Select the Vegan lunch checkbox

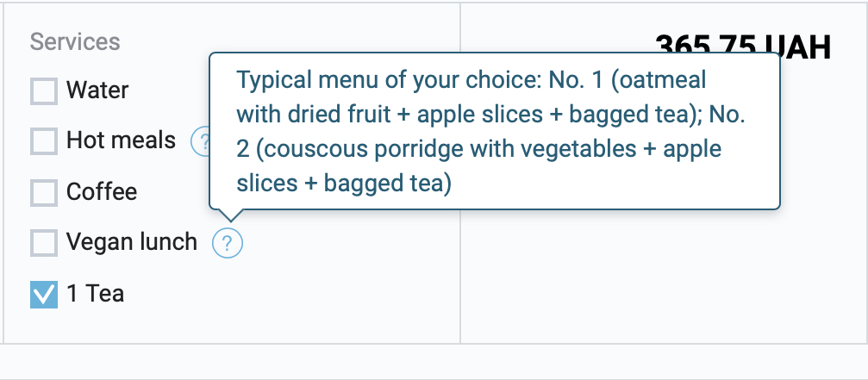click(44, 243)
